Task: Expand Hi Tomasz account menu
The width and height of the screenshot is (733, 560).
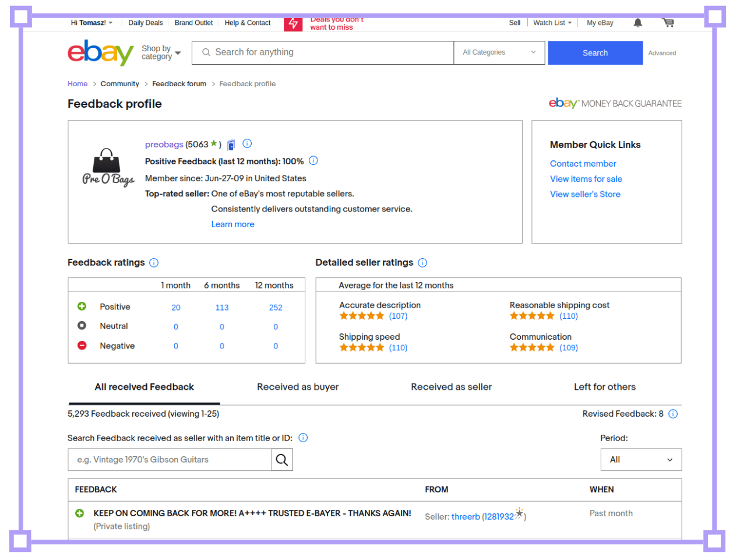Action: [x=91, y=23]
